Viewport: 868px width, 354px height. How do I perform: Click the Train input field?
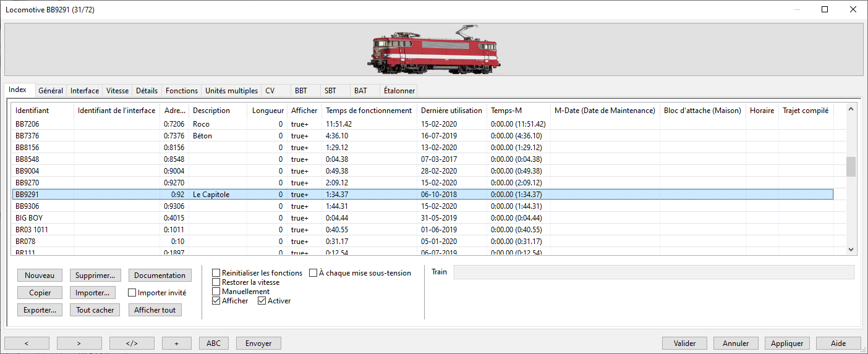coord(653,272)
